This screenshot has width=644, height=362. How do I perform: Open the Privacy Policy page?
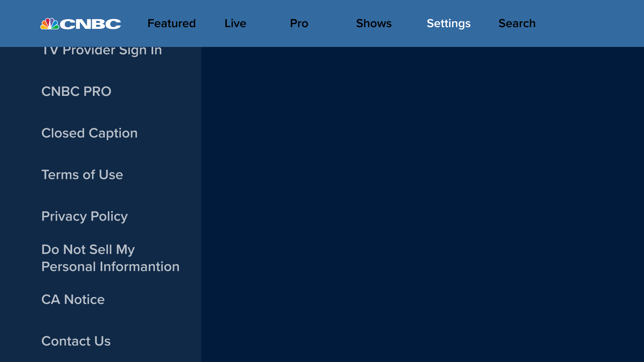click(x=85, y=216)
